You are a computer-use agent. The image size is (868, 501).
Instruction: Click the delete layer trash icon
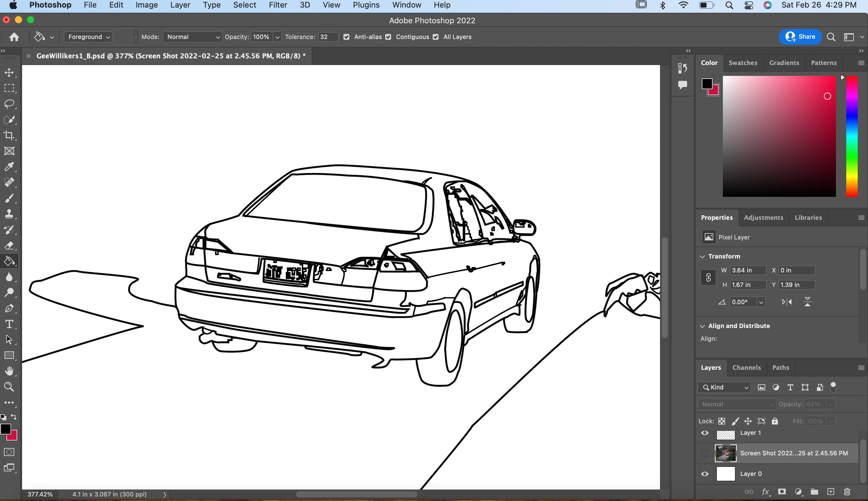(847, 492)
